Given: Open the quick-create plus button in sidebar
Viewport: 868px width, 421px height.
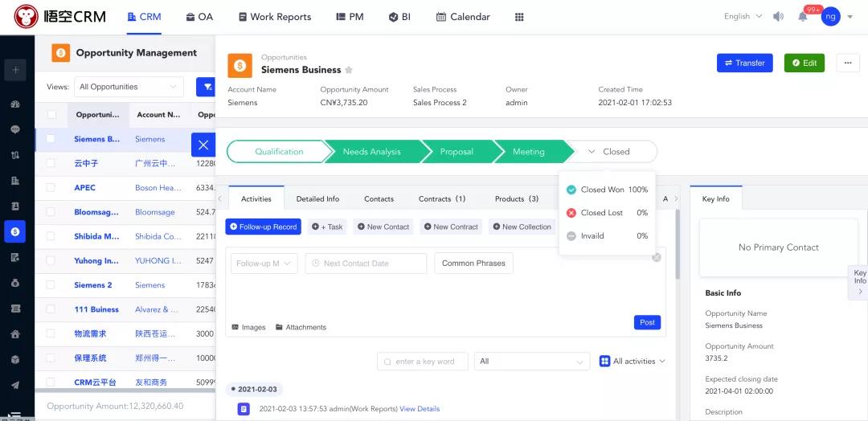Looking at the screenshot, I should coord(15,70).
